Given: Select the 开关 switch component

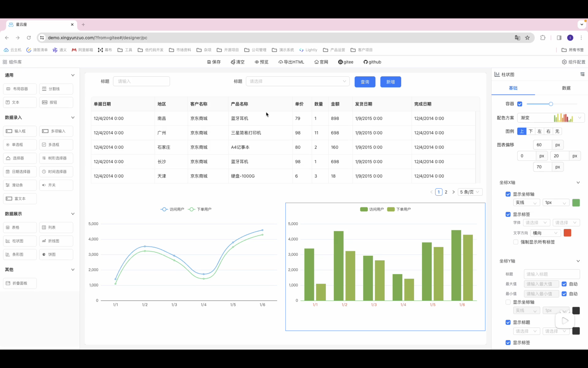Looking at the screenshot, I should click(56, 185).
